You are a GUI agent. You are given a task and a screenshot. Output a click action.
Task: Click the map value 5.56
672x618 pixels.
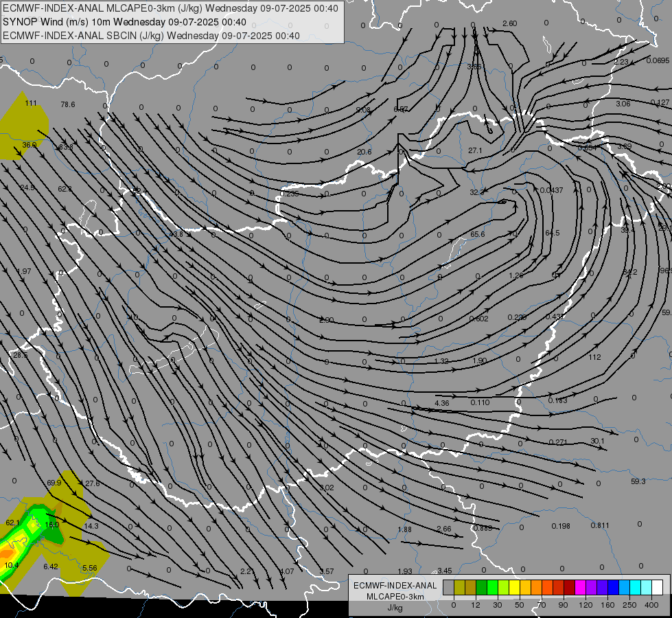click(89, 568)
